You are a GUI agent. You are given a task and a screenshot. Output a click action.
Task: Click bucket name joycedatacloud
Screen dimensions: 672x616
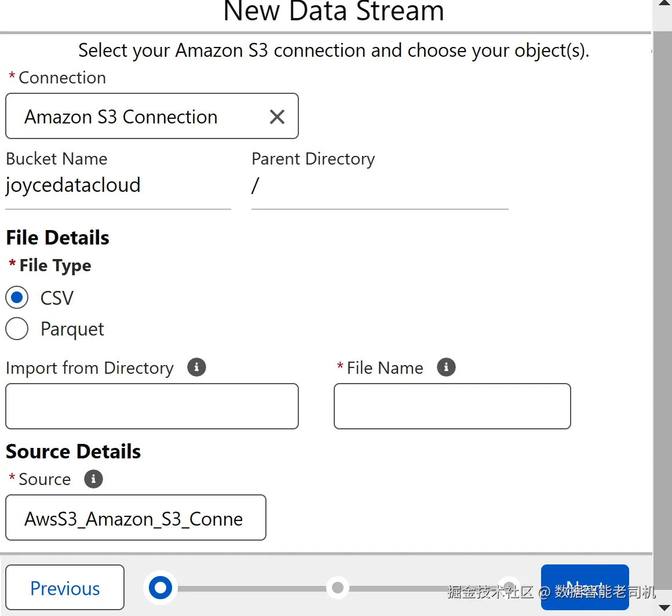[x=73, y=185]
